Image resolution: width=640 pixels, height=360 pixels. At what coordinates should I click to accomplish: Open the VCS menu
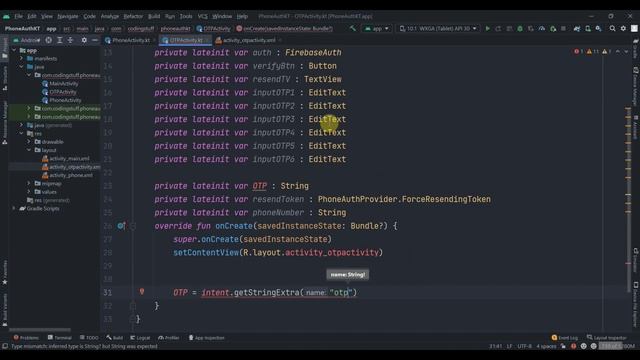pos(202,16)
